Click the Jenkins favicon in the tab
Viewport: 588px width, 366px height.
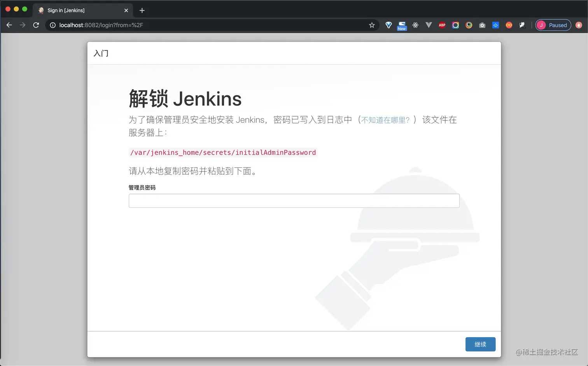pyautogui.click(x=41, y=10)
